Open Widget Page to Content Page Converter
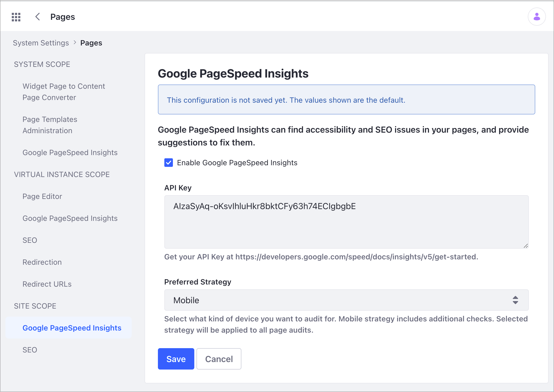Image resolution: width=554 pixels, height=392 pixels. [x=64, y=92]
